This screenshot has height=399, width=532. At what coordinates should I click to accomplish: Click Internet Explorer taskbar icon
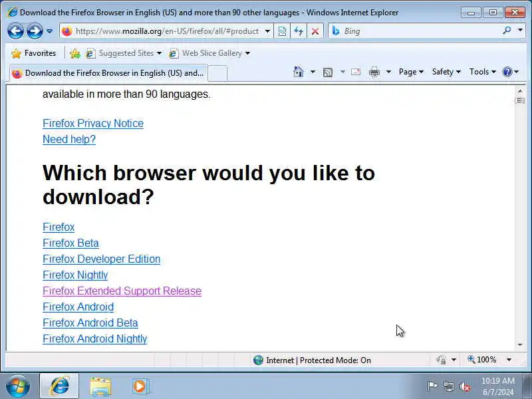pos(59,386)
